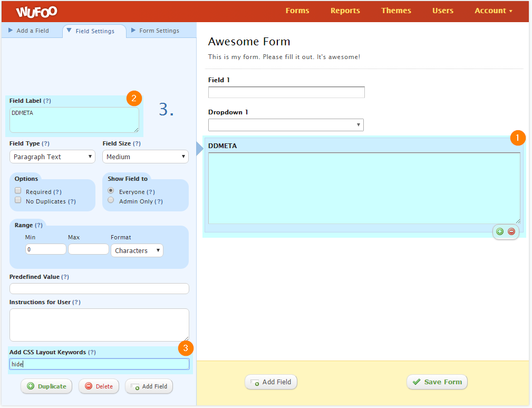Click the form description text

[284, 57]
